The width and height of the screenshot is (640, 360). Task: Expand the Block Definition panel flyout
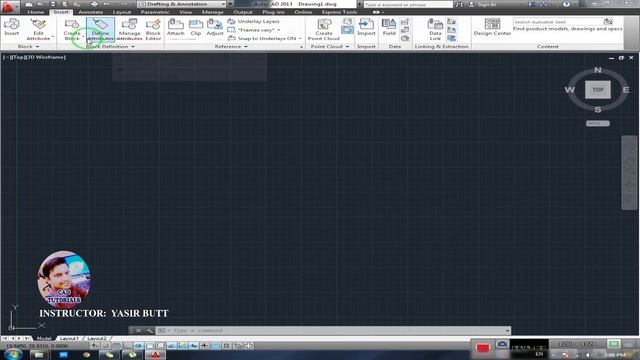133,47
